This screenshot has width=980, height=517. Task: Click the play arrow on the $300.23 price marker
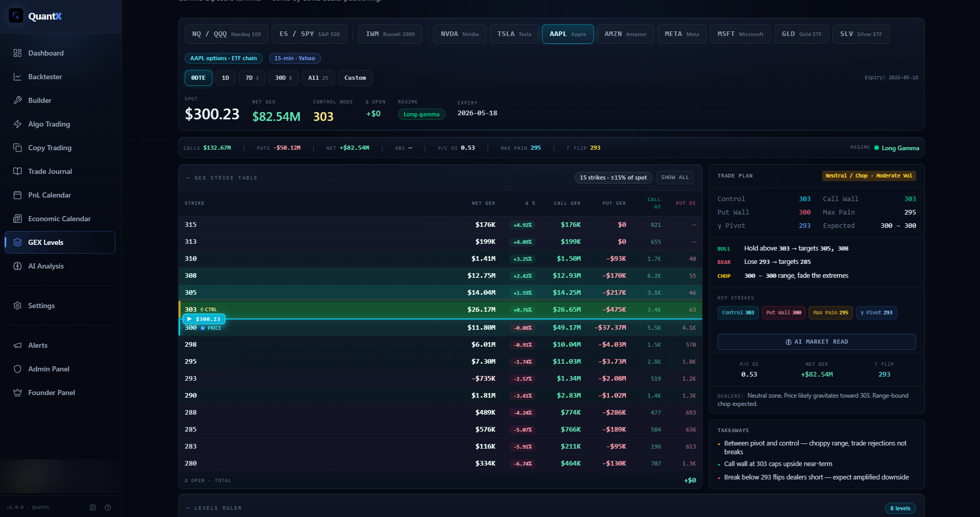[x=189, y=319]
